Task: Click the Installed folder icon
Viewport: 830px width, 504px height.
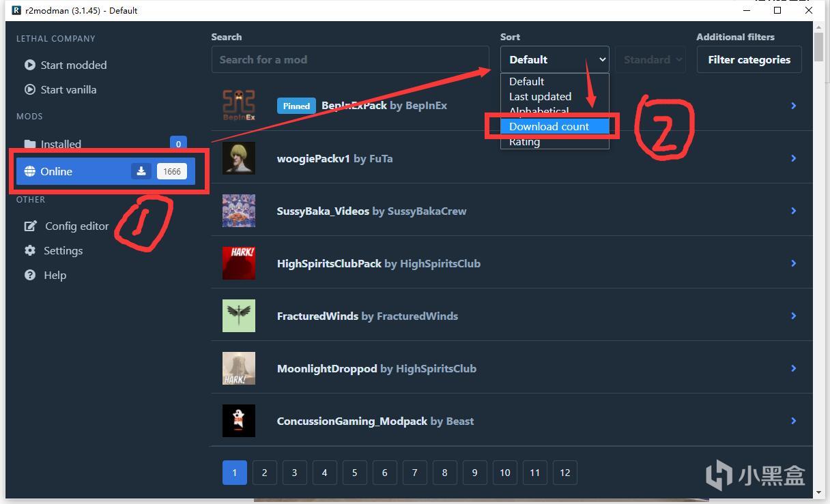Action: (30, 144)
